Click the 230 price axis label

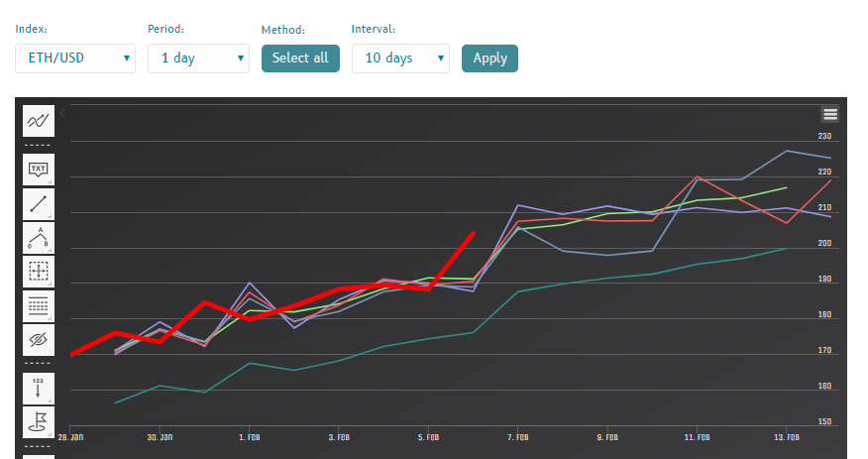(x=824, y=136)
